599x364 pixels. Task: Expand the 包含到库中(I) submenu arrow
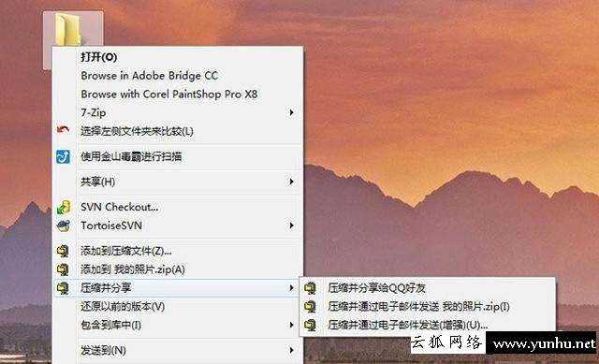tap(291, 325)
